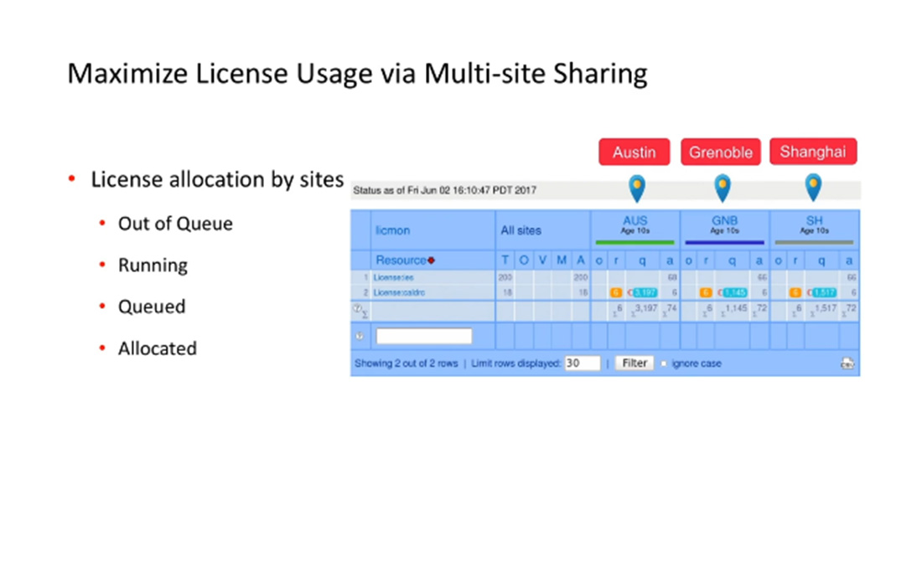Click the SH 'r' column header
922x588 pixels.
click(x=795, y=260)
